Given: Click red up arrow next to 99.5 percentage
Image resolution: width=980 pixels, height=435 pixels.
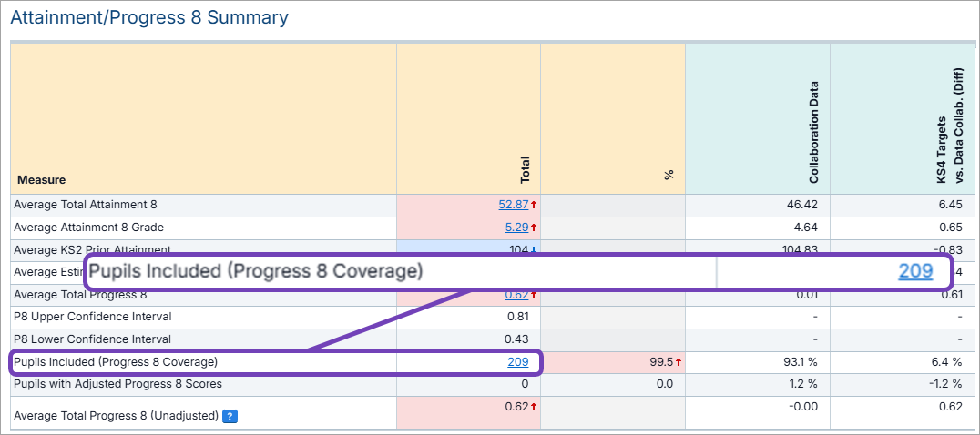Looking at the screenshot, I should (x=678, y=362).
